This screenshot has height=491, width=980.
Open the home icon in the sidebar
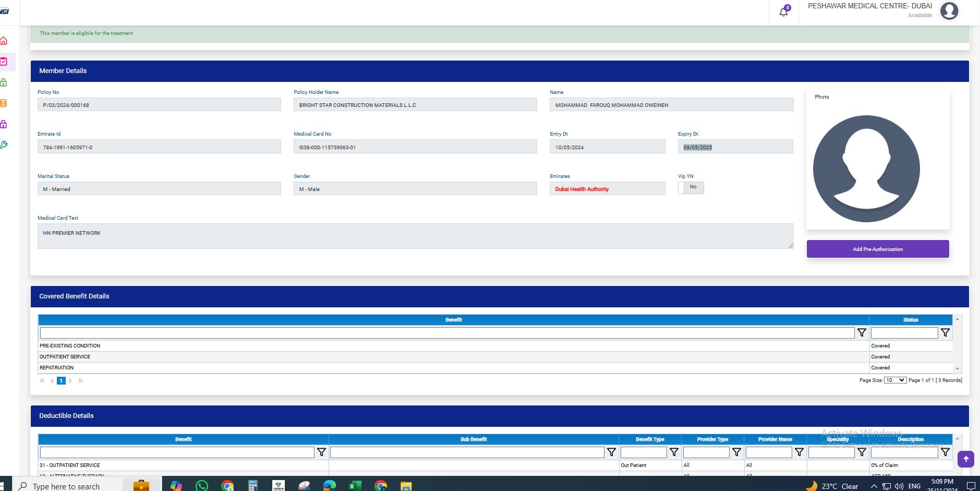4,41
